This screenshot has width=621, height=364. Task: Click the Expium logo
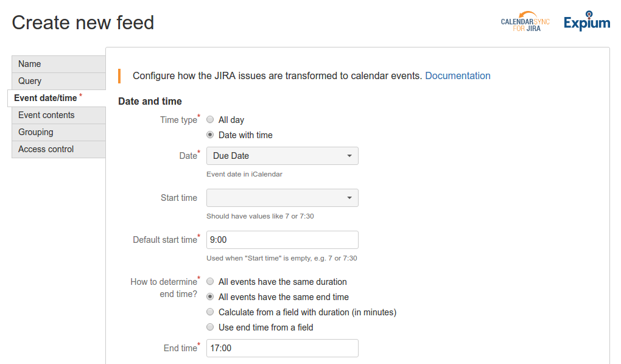(586, 22)
